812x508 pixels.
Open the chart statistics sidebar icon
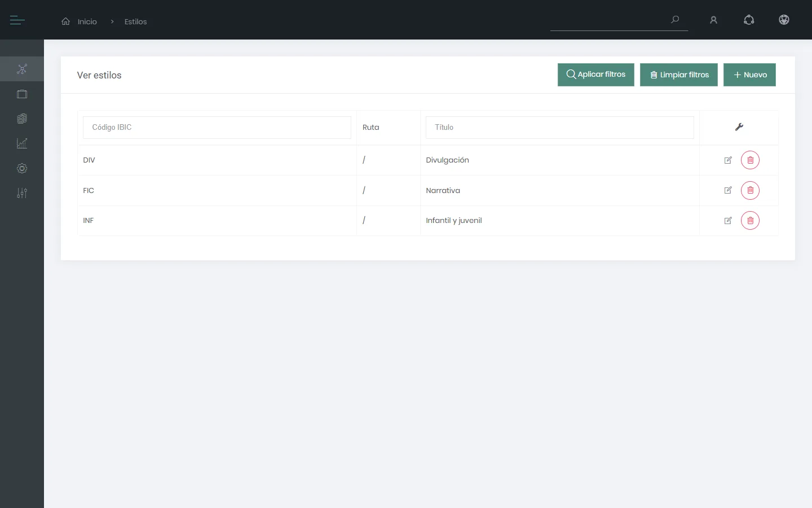[22, 143]
